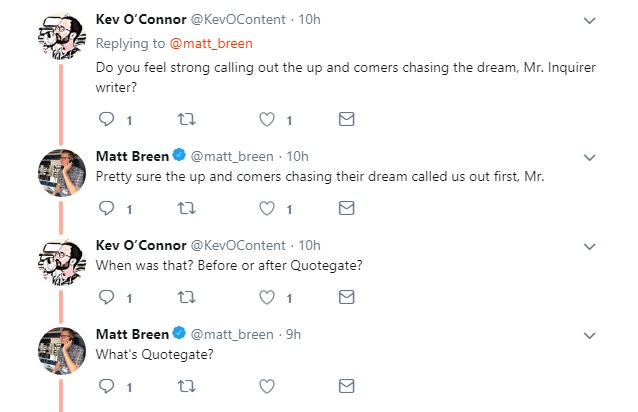Retweet Kev's 'When was that?' tweet

click(187, 297)
